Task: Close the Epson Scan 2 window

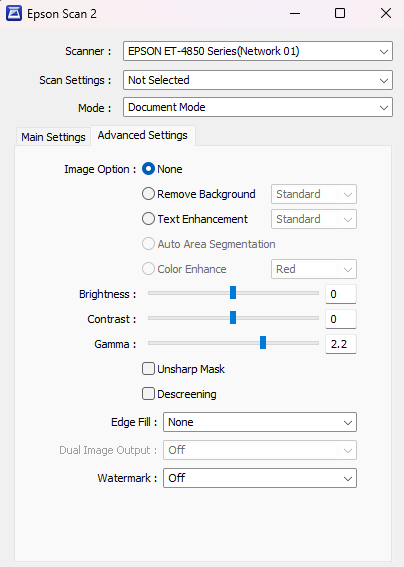Action: click(386, 14)
